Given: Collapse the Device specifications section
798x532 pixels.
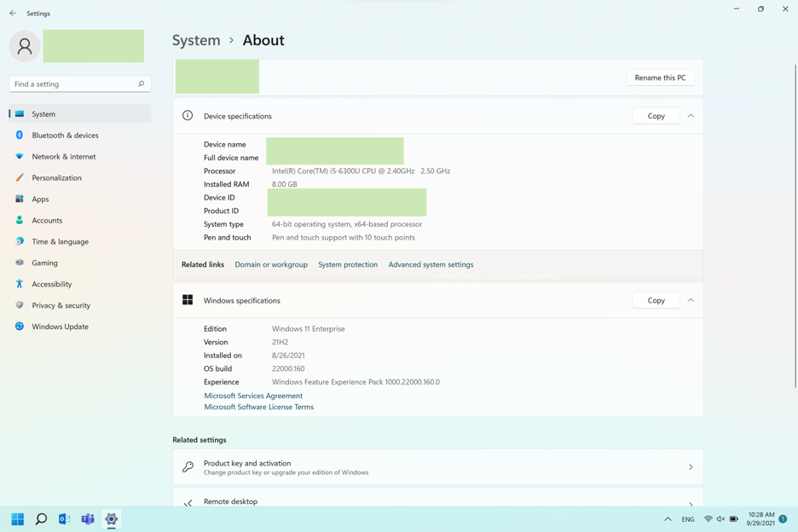Looking at the screenshot, I should tap(691, 116).
